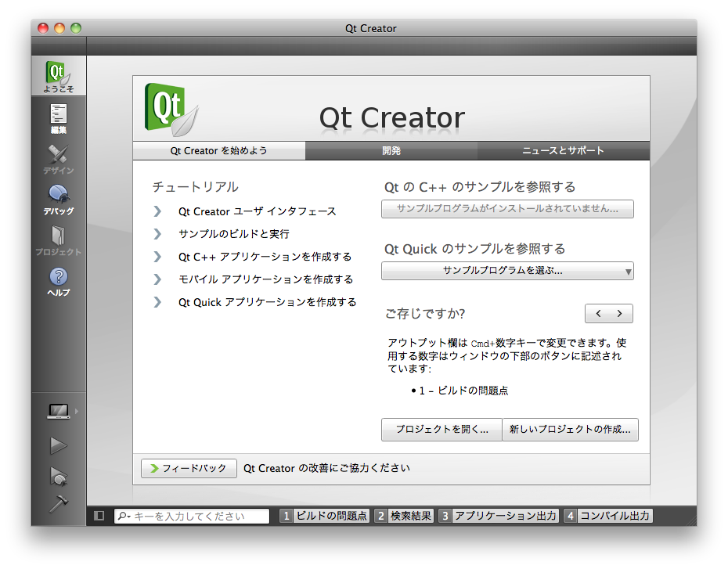
Task: Switch to the 開発 tab
Action: click(x=391, y=150)
